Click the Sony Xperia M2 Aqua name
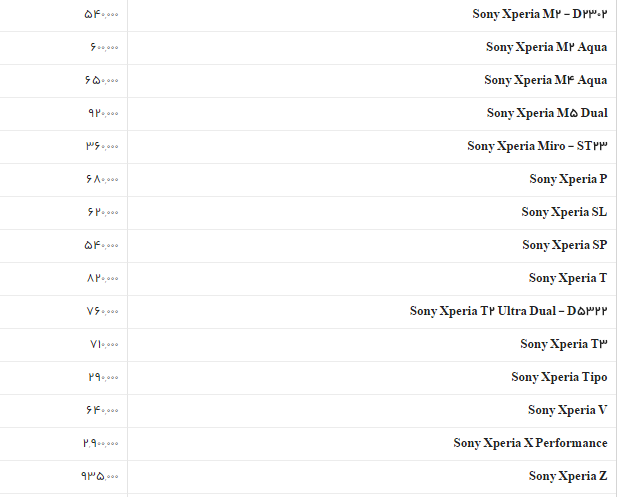Screen dimensions: 618x497 point(546,47)
